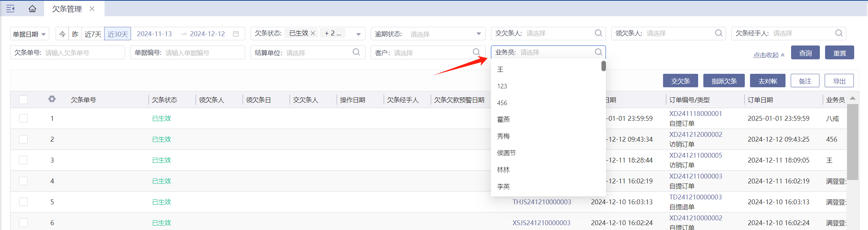Image resolution: width=868 pixels, height=230 pixels.
Task: Click the table column settings gear icon
Action: click(x=52, y=99)
